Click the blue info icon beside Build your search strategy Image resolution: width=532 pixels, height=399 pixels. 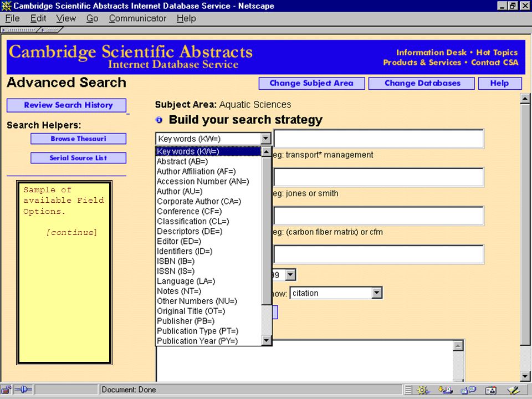point(159,120)
